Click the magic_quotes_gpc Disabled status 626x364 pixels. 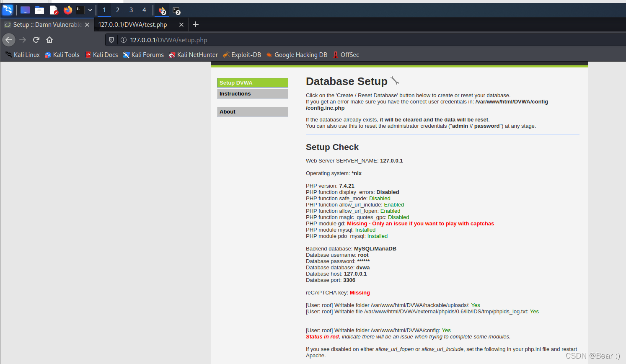tap(398, 217)
